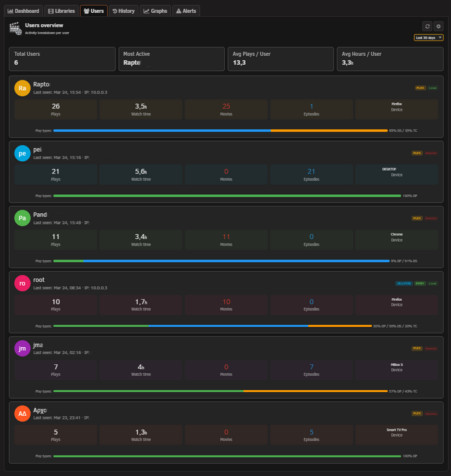Click the Most Active stat card
The width and height of the screenshot is (451, 476).
pyautogui.click(x=172, y=59)
